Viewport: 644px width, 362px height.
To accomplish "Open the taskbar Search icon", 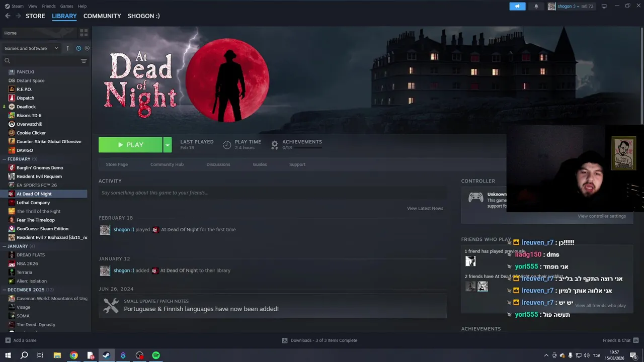I will coord(24,355).
